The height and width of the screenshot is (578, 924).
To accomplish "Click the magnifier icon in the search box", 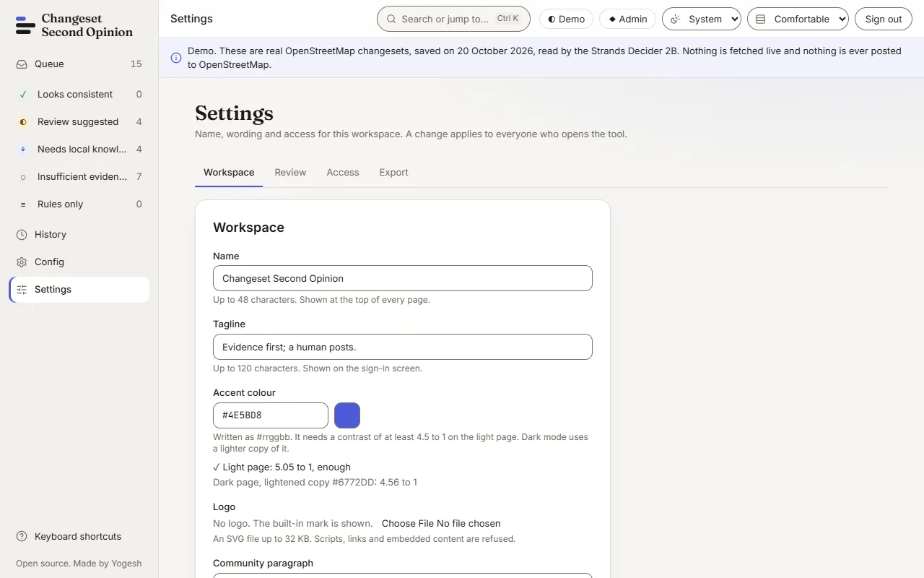I will point(391,19).
